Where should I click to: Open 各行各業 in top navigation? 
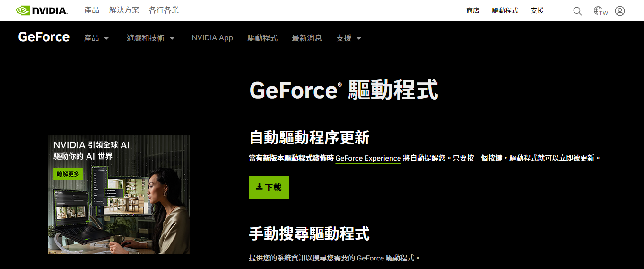tap(164, 10)
